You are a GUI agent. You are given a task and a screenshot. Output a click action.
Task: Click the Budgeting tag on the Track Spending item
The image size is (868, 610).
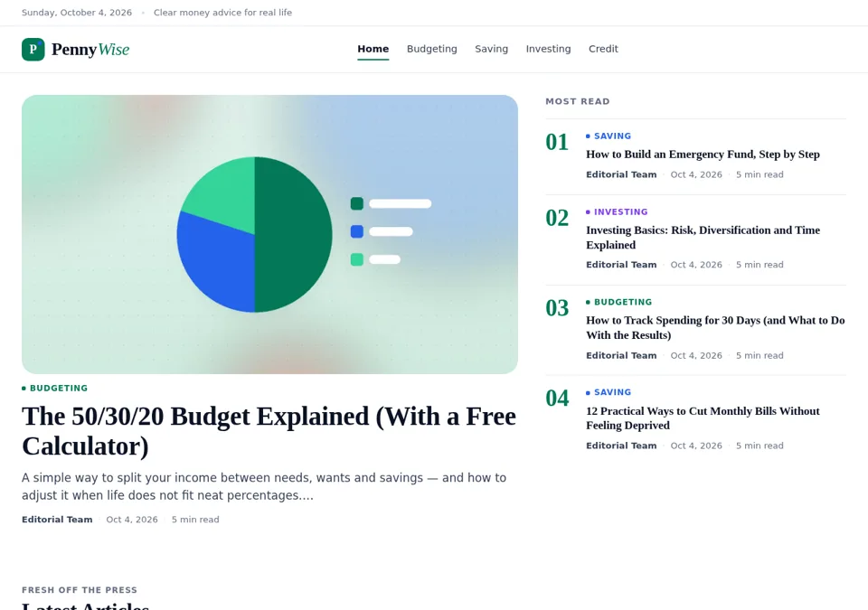click(x=618, y=302)
